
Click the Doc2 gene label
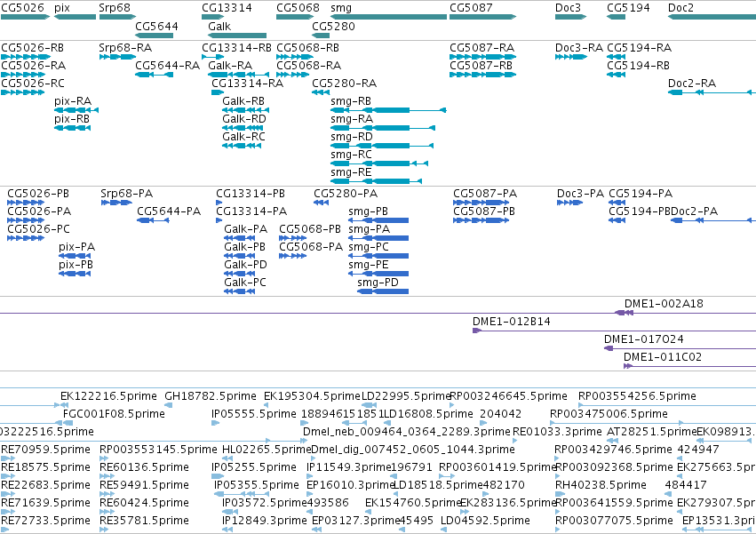click(x=680, y=8)
